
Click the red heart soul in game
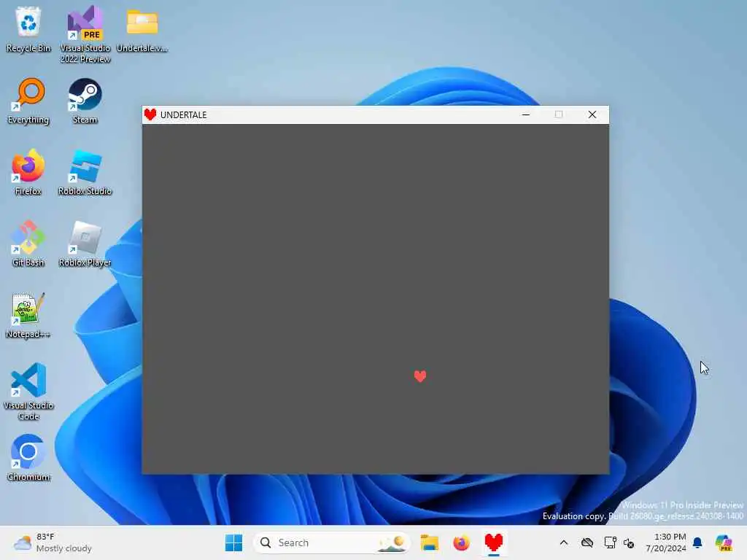[x=420, y=376]
